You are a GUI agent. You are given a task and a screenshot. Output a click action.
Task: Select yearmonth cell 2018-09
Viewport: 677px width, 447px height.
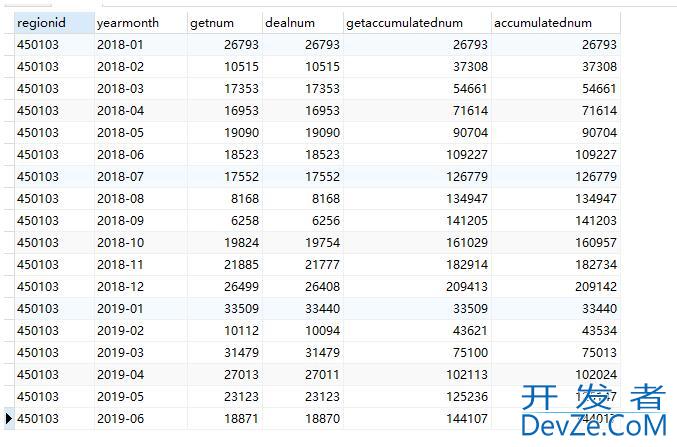(141, 221)
